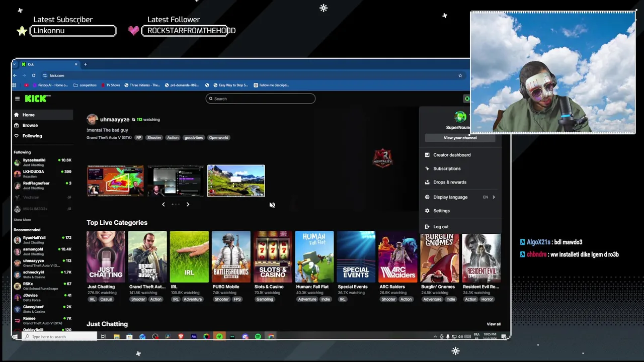The image size is (644, 362).
Task: Open After Effects from taskbar
Action: click(x=194, y=336)
